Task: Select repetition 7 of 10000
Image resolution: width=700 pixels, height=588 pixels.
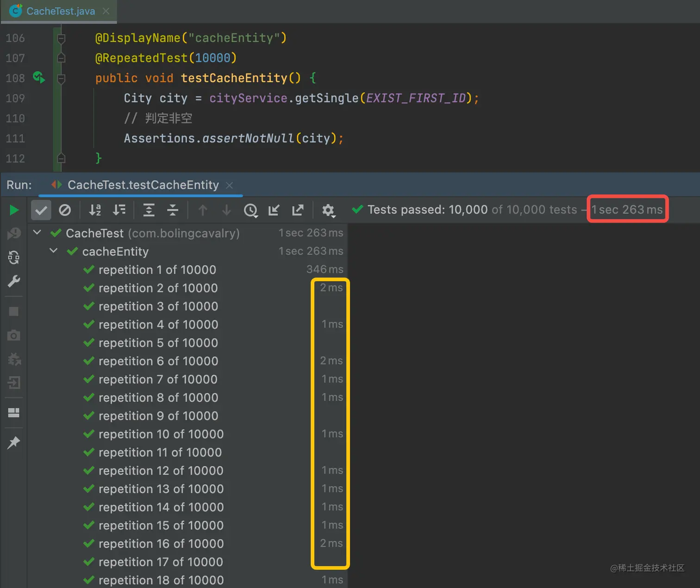Action: [187, 379]
